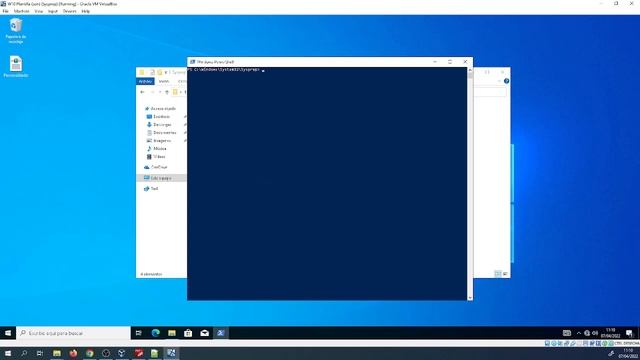Open red app icon on host taskbar
The height and width of the screenshot is (360, 640).
click(x=139, y=353)
